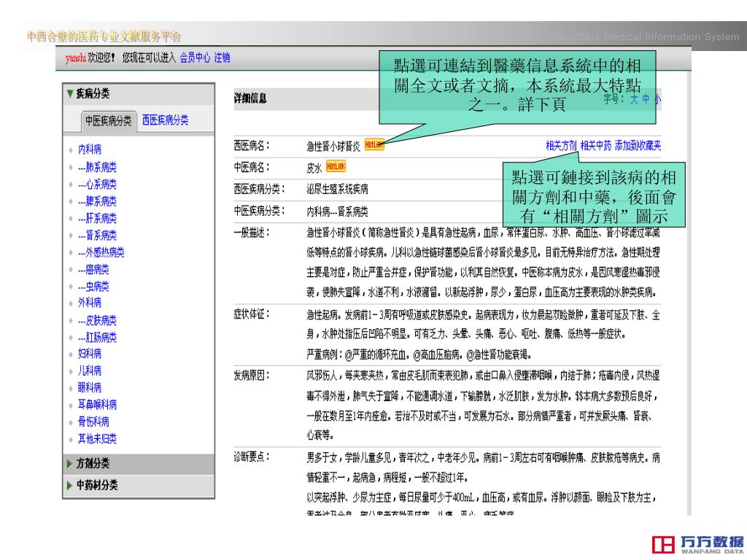Click 诊断要点 field label

tap(252, 457)
